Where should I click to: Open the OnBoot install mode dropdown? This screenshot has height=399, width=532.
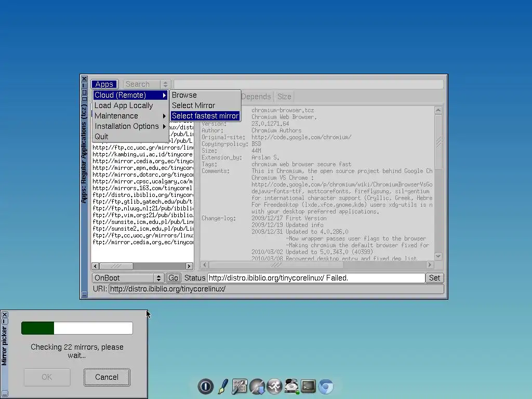click(x=128, y=278)
